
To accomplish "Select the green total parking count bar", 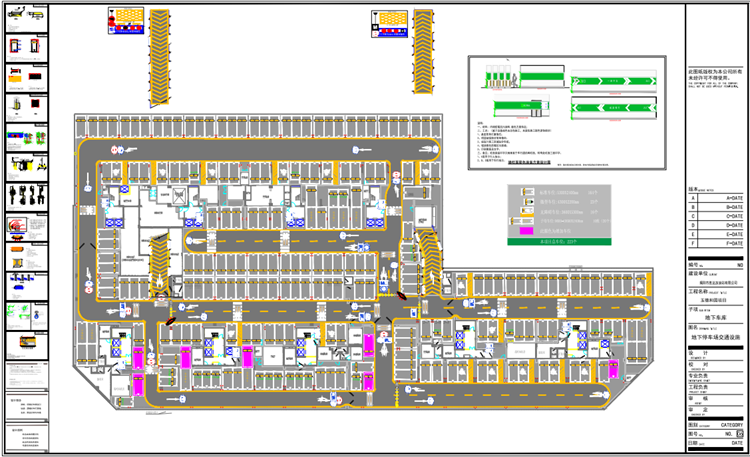I will click(x=559, y=242).
